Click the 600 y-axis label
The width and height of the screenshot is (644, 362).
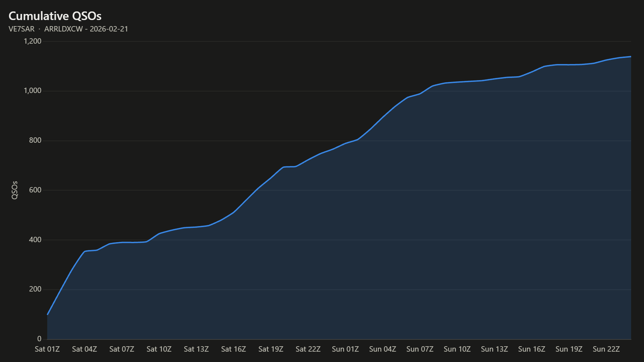coord(35,190)
